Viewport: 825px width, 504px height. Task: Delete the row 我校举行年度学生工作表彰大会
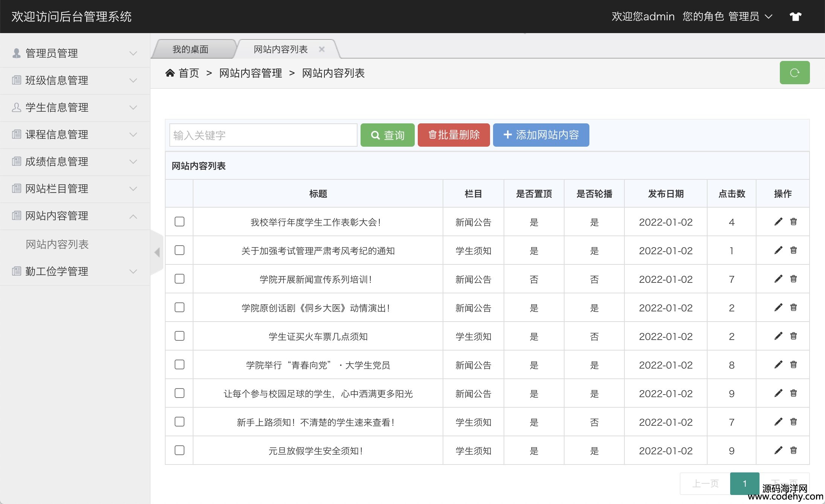click(793, 222)
